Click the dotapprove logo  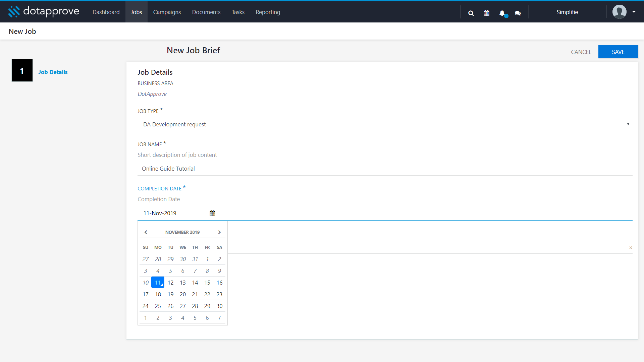tap(44, 12)
